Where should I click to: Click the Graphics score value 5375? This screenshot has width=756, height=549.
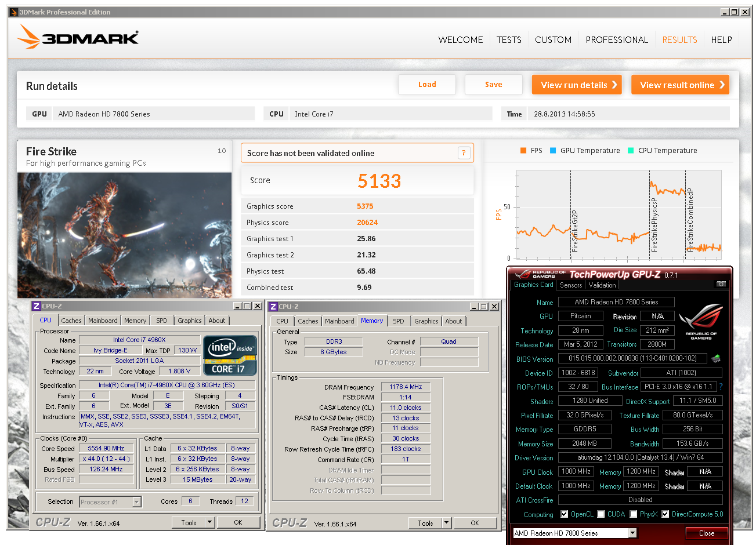pyautogui.click(x=365, y=206)
